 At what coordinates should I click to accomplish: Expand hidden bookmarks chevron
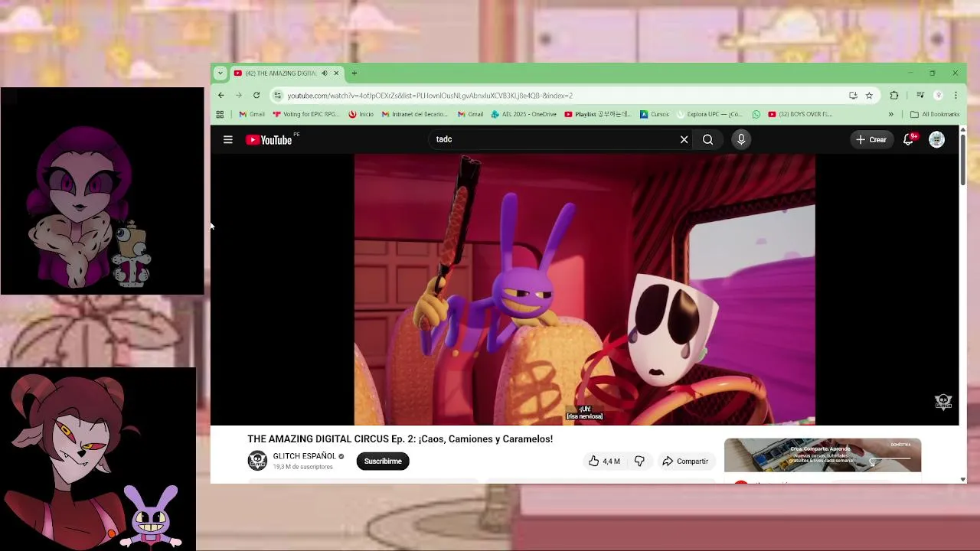click(x=890, y=114)
